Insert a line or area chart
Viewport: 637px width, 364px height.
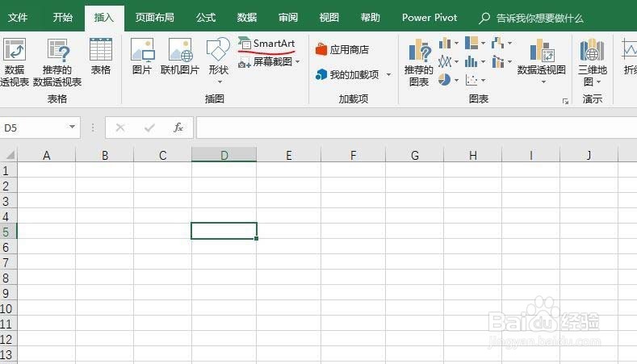(x=445, y=62)
